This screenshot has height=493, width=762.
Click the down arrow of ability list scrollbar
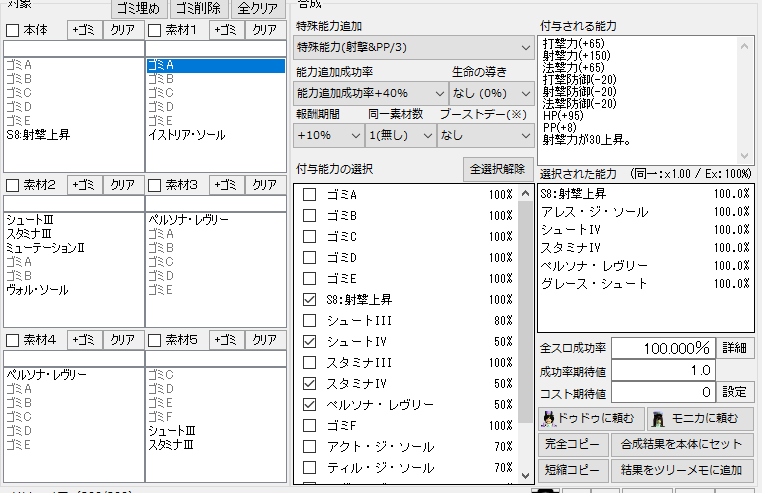pos(525,475)
